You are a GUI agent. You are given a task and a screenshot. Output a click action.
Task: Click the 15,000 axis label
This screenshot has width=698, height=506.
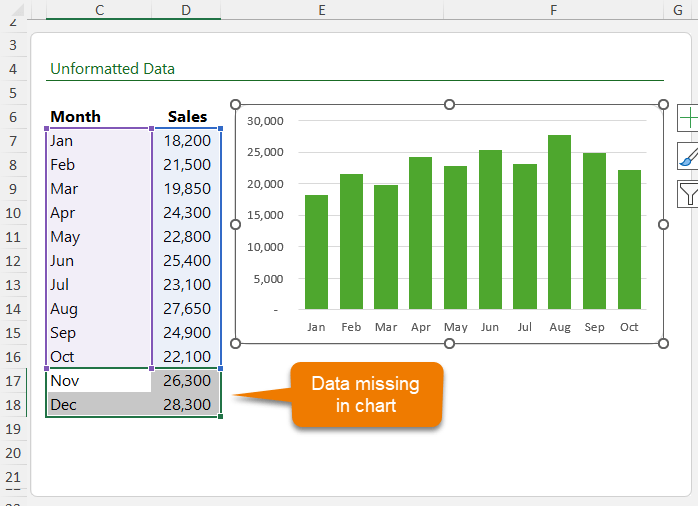click(x=265, y=215)
